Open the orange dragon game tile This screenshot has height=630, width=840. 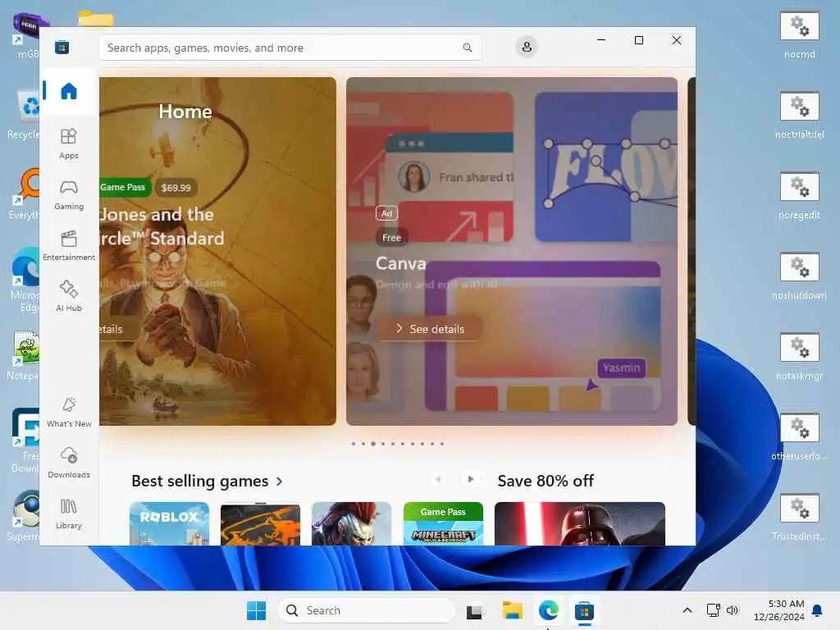[260, 523]
